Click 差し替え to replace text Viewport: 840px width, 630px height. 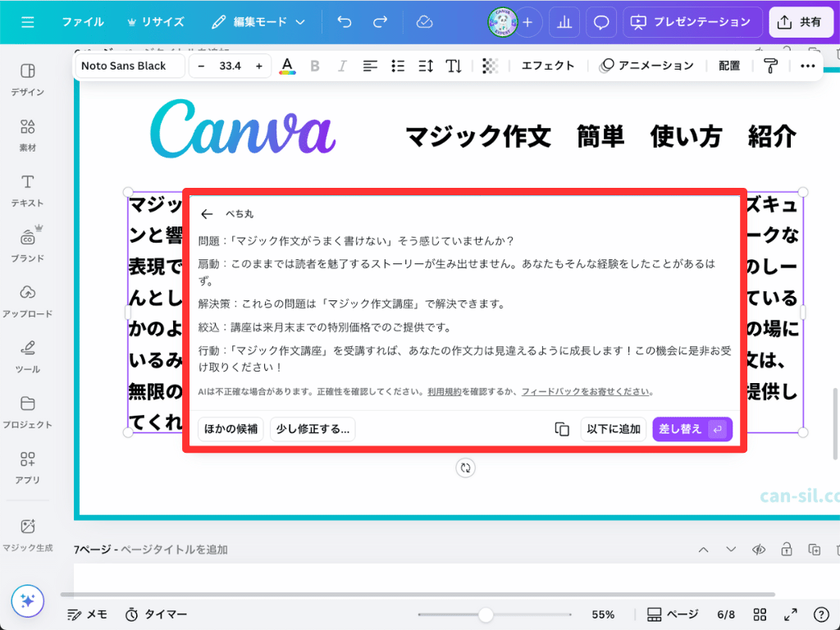[x=692, y=429]
